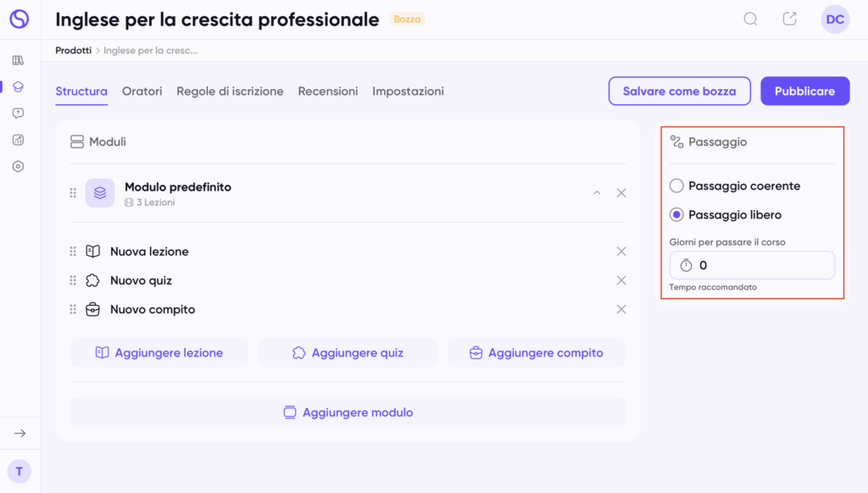868x493 pixels.
Task: Open the settings hexagon icon in sidebar
Action: pos(18,167)
